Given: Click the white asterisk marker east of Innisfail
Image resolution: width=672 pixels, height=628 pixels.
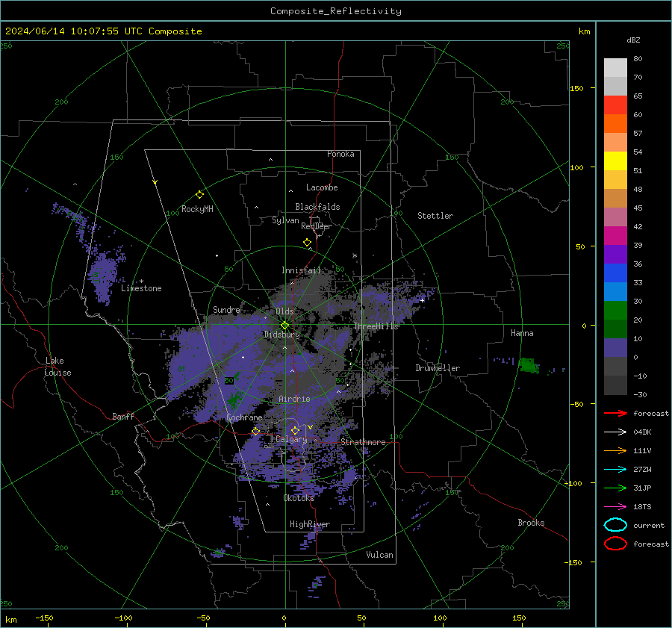Looking at the screenshot, I should [355, 256].
